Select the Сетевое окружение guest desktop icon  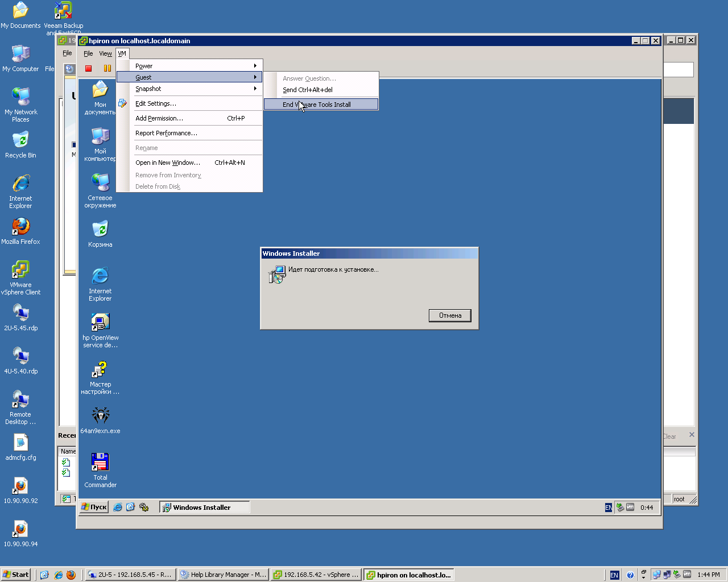pyautogui.click(x=100, y=191)
